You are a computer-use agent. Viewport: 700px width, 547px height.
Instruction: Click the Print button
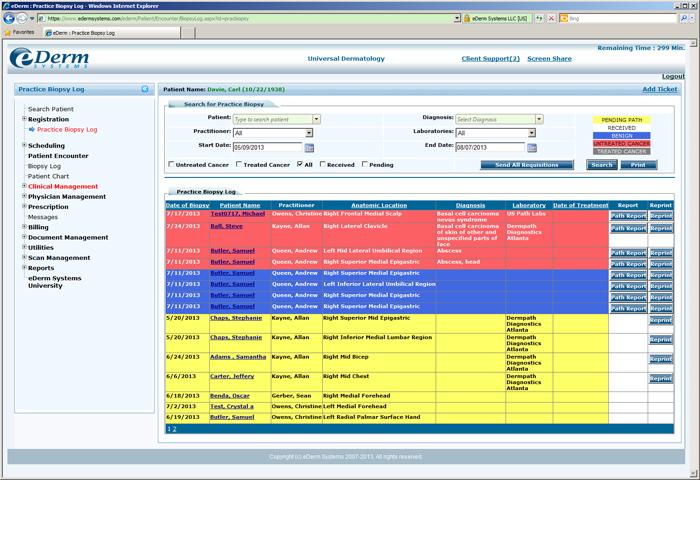pyautogui.click(x=638, y=165)
